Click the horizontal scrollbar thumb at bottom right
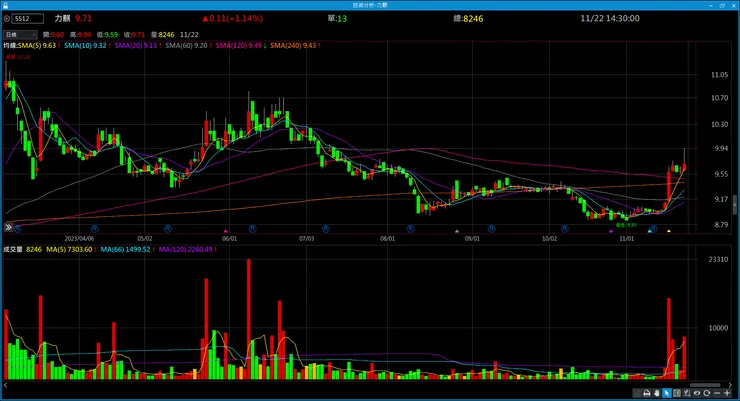The width and height of the screenshot is (740, 401). (x=705, y=385)
